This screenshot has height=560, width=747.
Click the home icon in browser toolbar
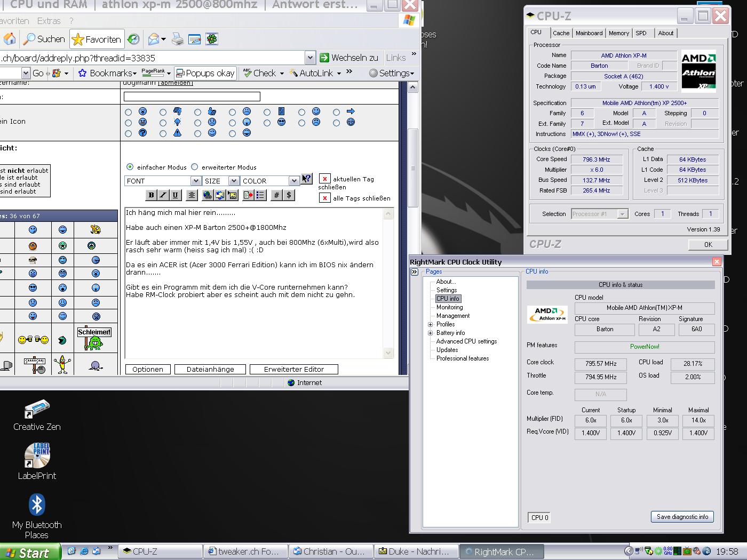click(10, 39)
